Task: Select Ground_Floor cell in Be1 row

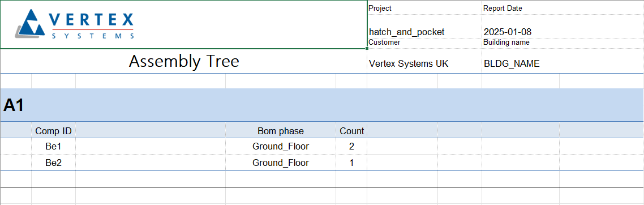Action: pos(281,146)
